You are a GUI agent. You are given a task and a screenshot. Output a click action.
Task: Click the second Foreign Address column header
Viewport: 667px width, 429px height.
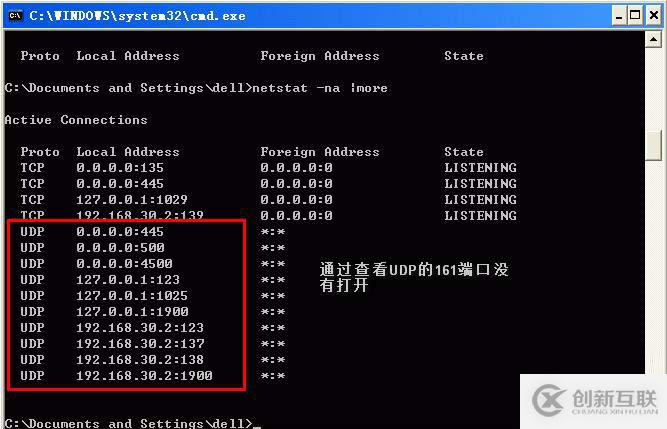[319, 152]
